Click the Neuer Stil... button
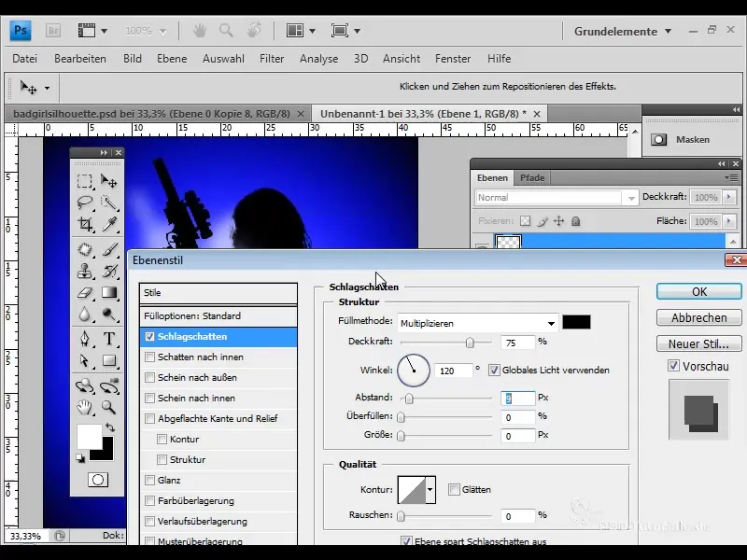This screenshot has height=560, width=747. 698,343
